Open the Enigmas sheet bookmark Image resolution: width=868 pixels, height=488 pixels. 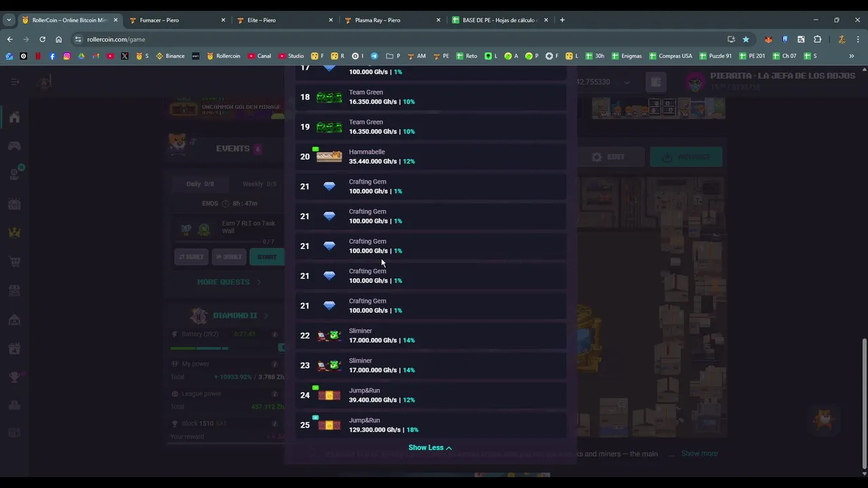(626, 56)
